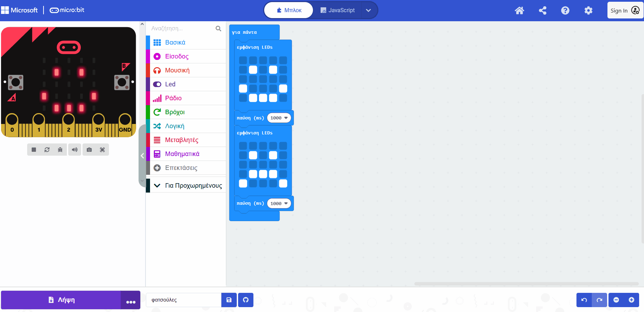Toggle top-left LED in first εμφάνιση LEDs block
This screenshot has width=644, height=312.
[x=243, y=60]
